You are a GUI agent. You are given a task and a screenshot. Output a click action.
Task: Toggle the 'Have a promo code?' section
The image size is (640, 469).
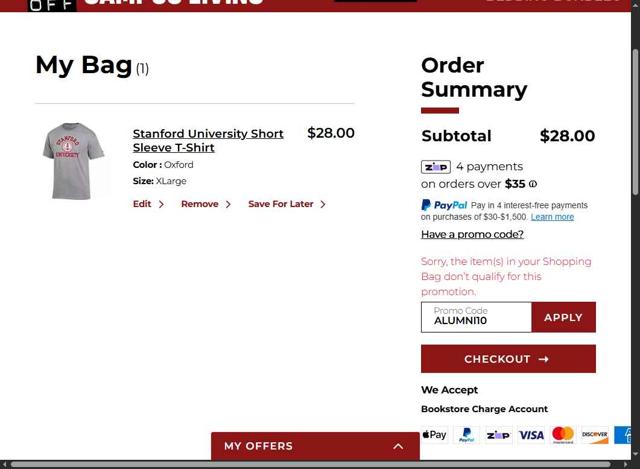click(x=472, y=234)
